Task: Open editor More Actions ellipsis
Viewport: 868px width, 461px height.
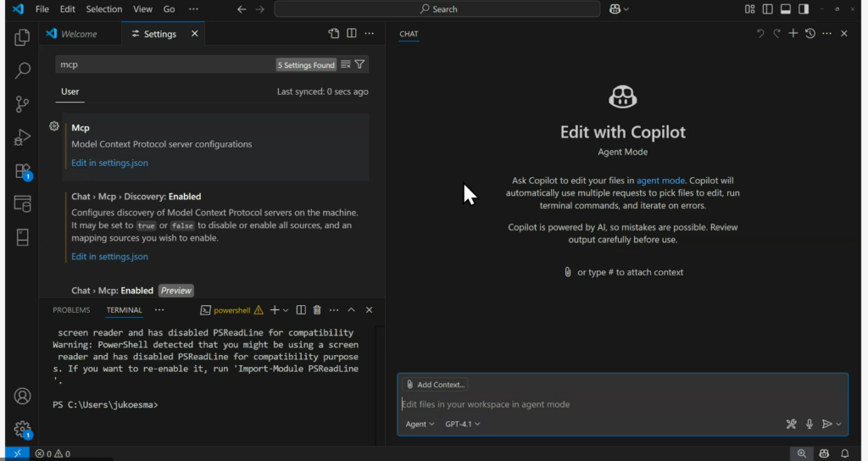Action: [370, 33]
